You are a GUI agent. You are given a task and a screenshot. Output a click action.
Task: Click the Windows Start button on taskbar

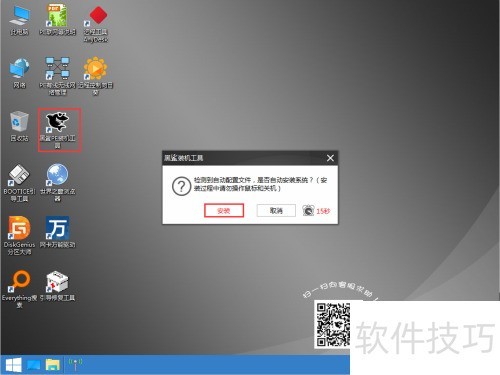(14, 365)
